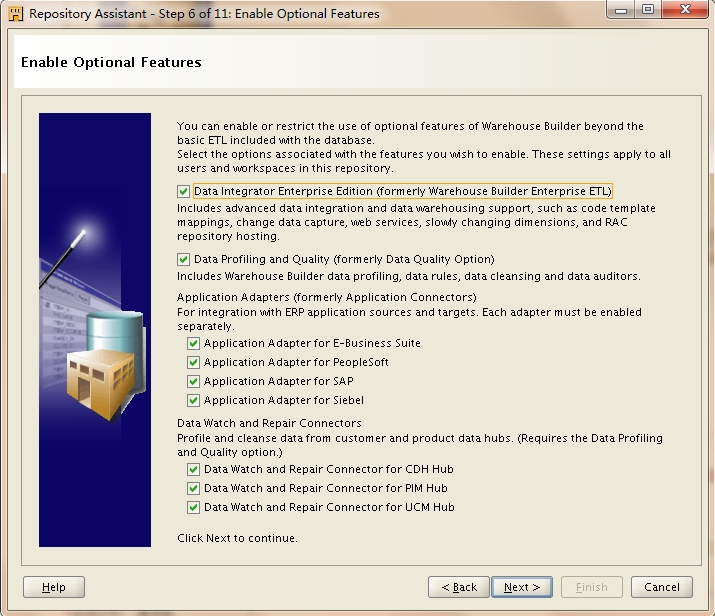Toggle Application Adapter for PeopleSoft checkbox
The height and width of the screenshot is (616, 715).
(193, 362)
